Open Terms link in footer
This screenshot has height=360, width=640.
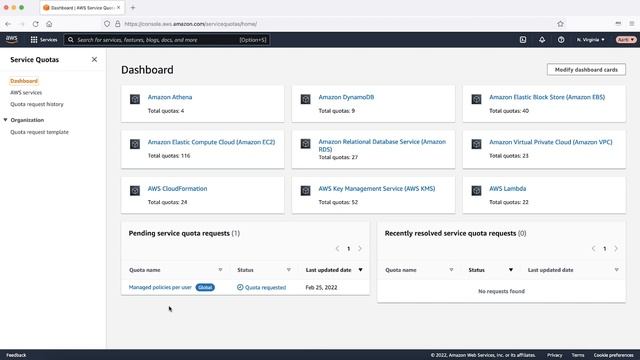578,355
